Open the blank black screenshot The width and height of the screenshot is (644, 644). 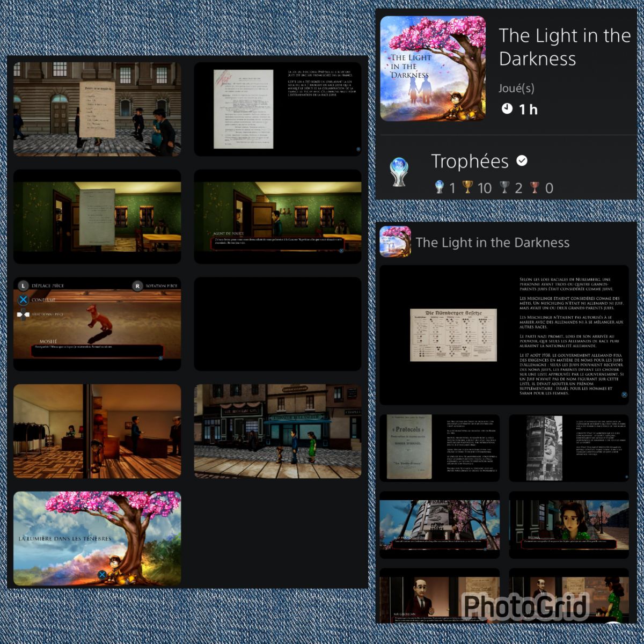tap(277, 324)
